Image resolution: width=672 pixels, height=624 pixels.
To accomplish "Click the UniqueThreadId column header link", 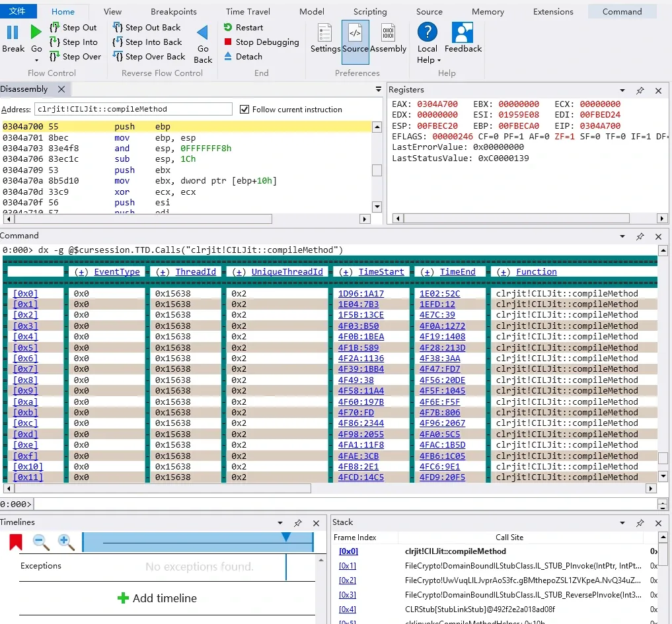I will coord(287,271).
